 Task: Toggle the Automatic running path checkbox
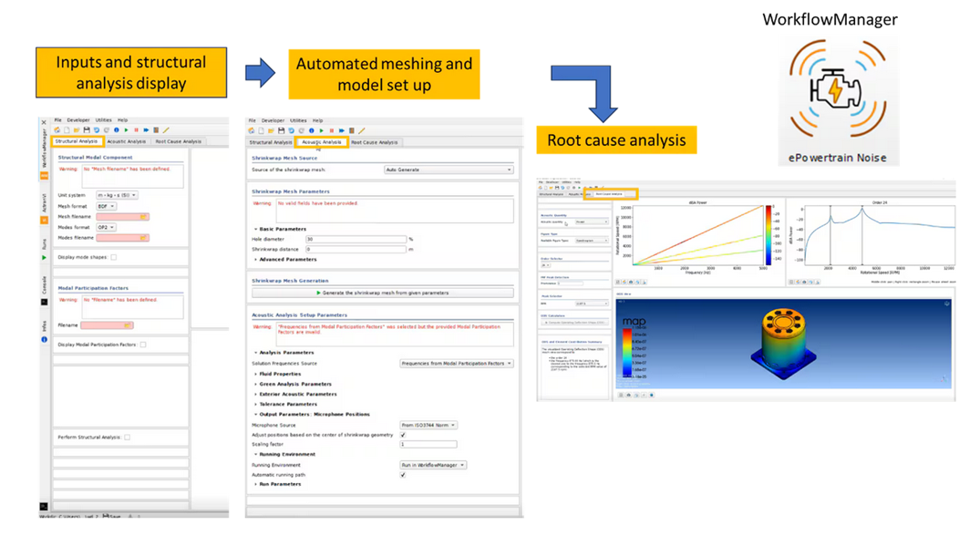coord(403,475)
